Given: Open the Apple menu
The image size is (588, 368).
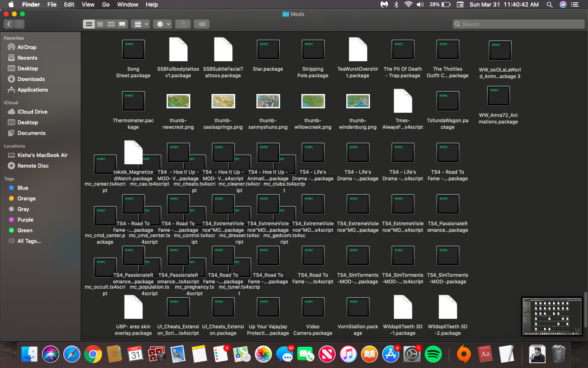Looking at the screenshot, I should (11, 4).
